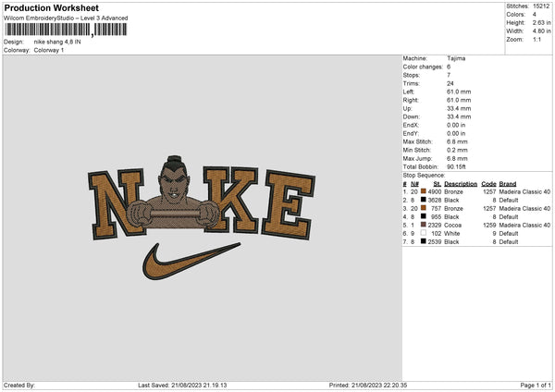Viewport: 555px width, 392px height.
Task: Click the Trims value 24
Action: pos(450,83)
